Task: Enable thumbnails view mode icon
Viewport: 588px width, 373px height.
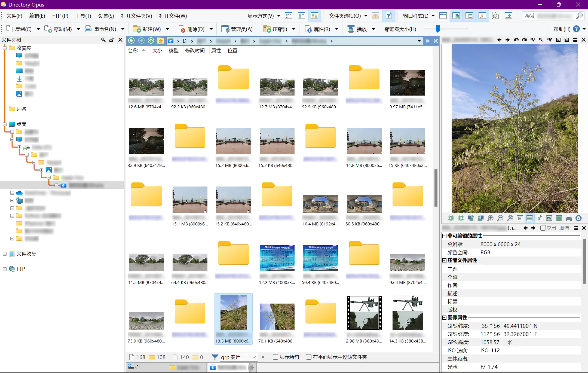Action: (314, 16)
